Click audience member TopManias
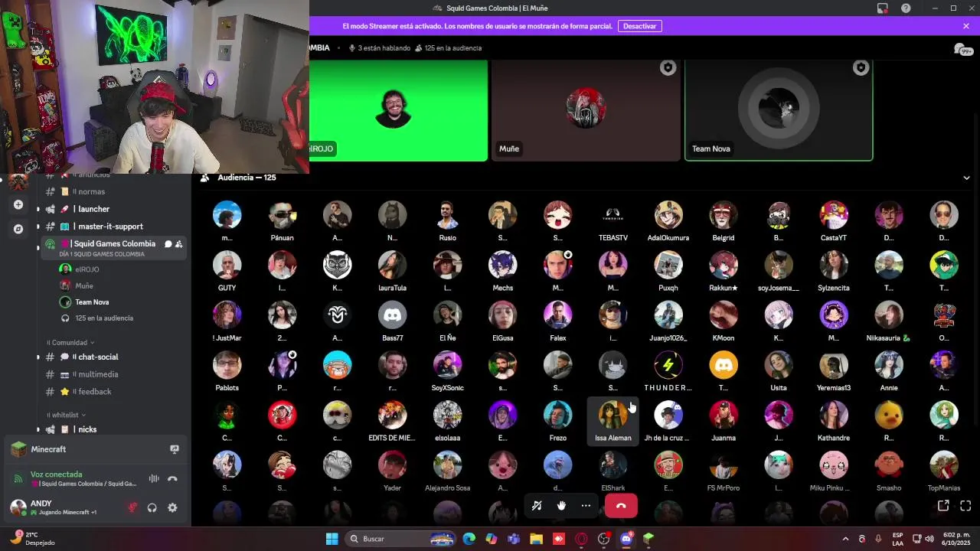This screenshot has height=551, width=980. pyautogui.click(x=944, y=471)
